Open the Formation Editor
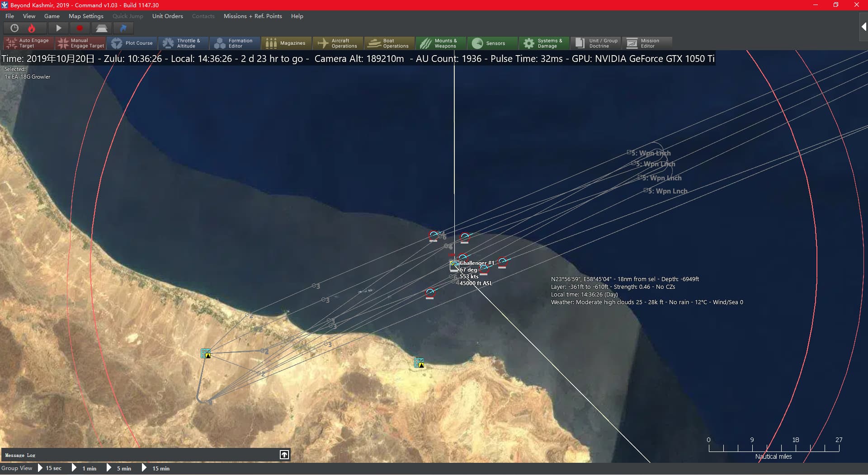 (x=235, y=43)
